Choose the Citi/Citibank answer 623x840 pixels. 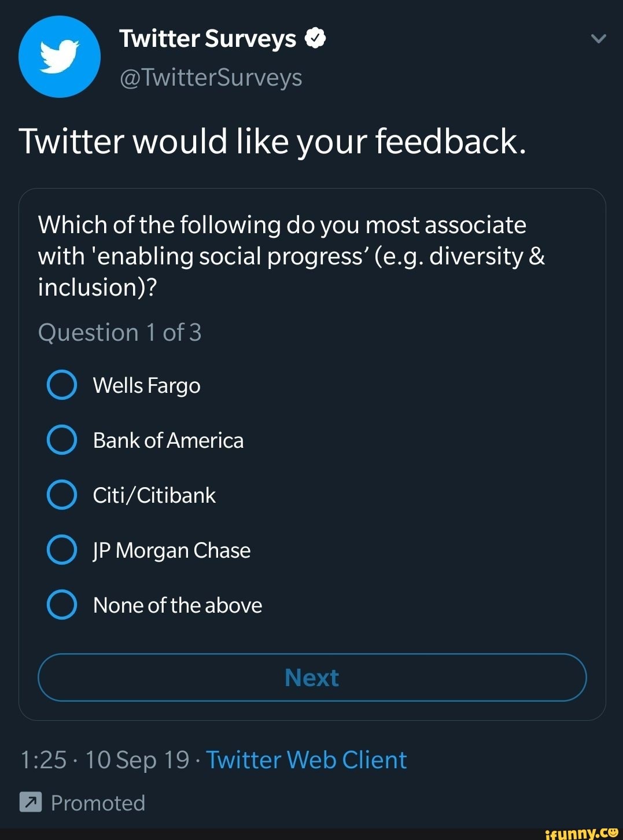pyautogui.click(x=61, y=495)
